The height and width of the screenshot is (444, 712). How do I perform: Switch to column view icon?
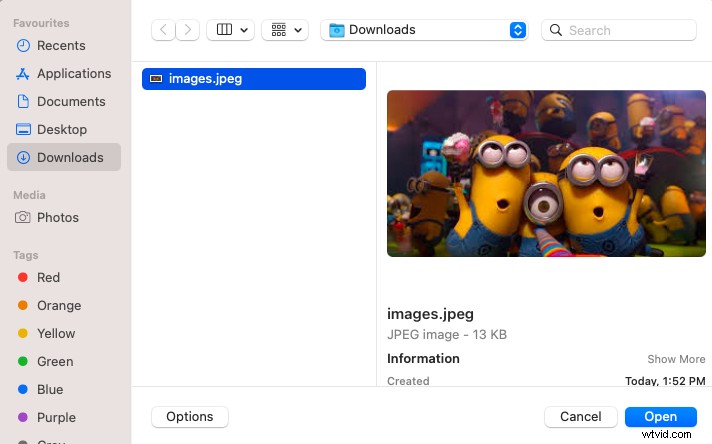(x=224, y=30)
